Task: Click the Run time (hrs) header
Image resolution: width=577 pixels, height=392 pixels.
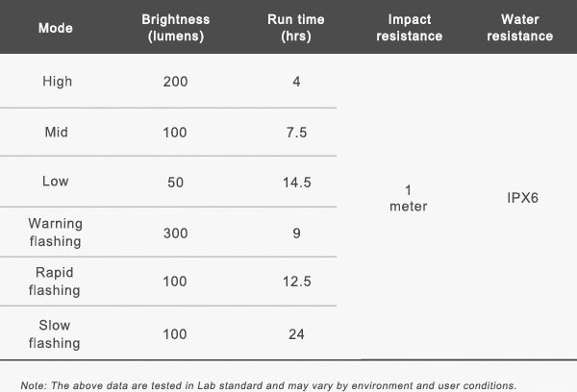Action: pyautogui.click(x=296, y=28)
